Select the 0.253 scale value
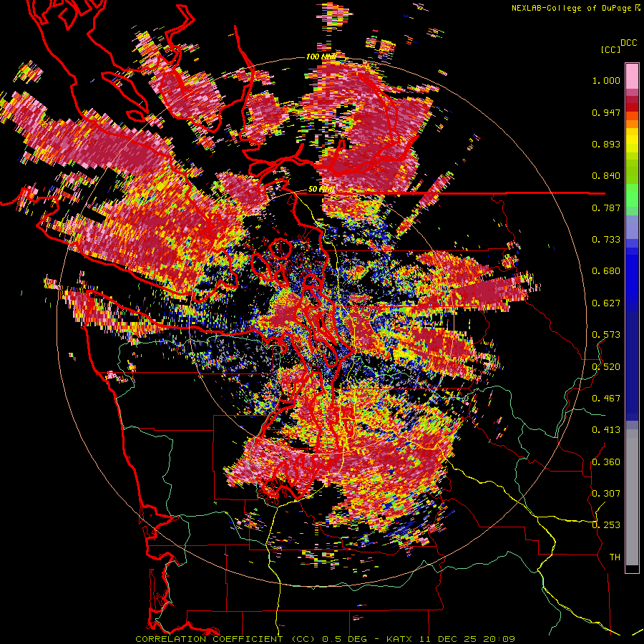 (606, 525)
